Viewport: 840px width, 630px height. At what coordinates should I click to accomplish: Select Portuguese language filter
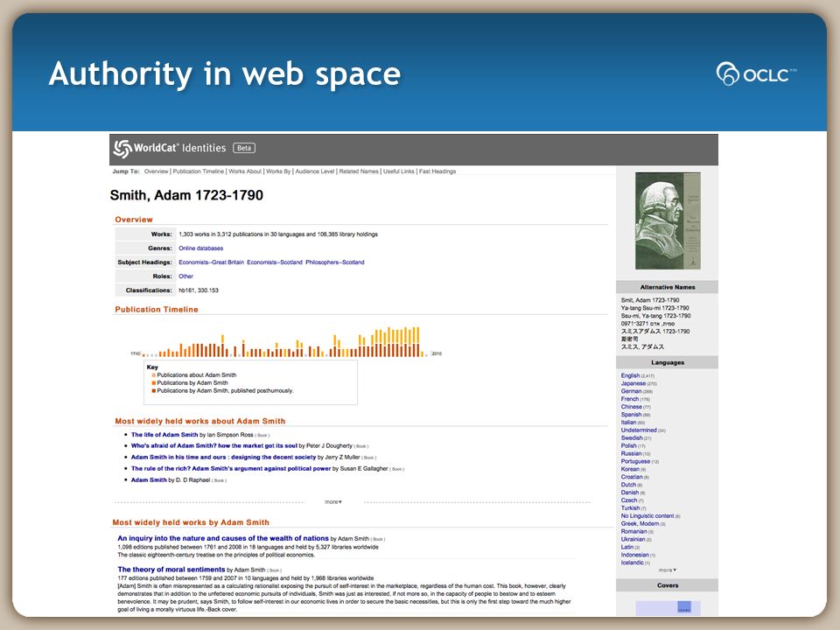[635, 461]
